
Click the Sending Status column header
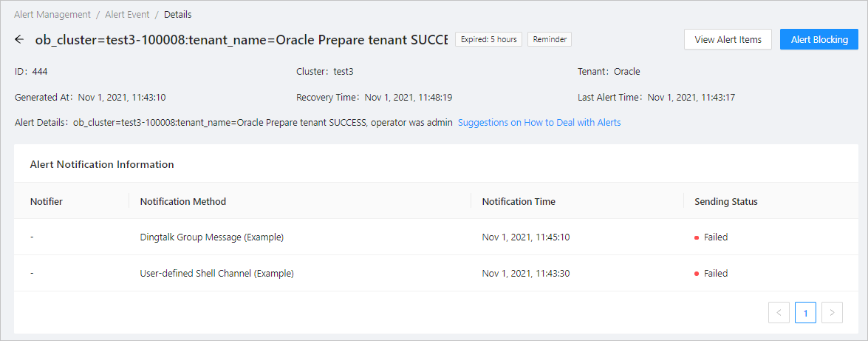click(726, 201)
